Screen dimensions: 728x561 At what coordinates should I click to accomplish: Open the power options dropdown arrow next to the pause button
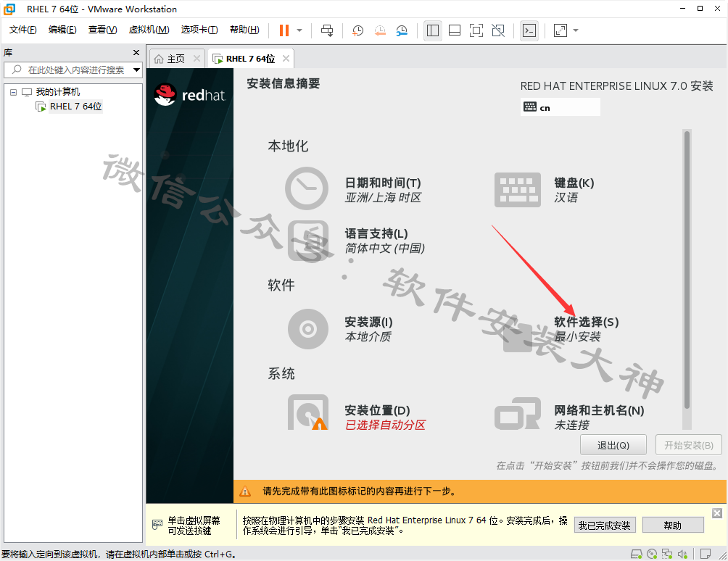pos(299,30)
